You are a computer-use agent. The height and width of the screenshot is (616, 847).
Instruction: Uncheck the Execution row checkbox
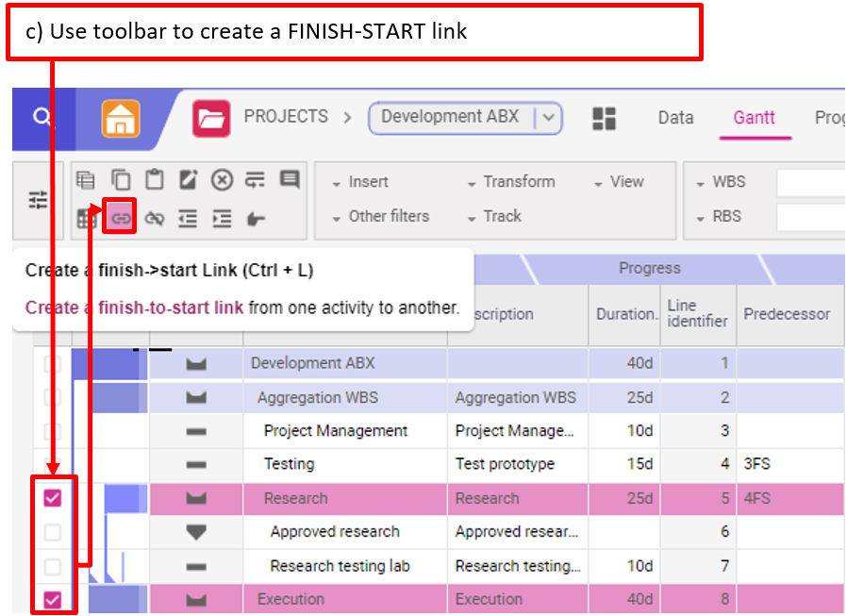[53, 599]
